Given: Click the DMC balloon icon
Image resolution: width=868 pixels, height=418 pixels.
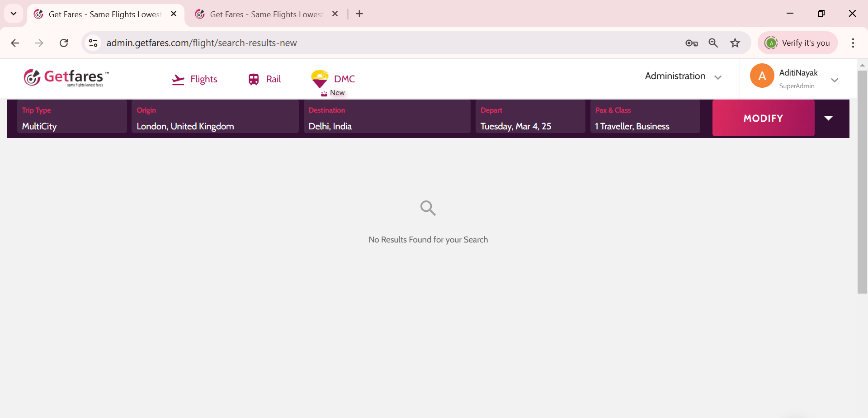Looking at the screenshot, I should (x=320, y=79).
